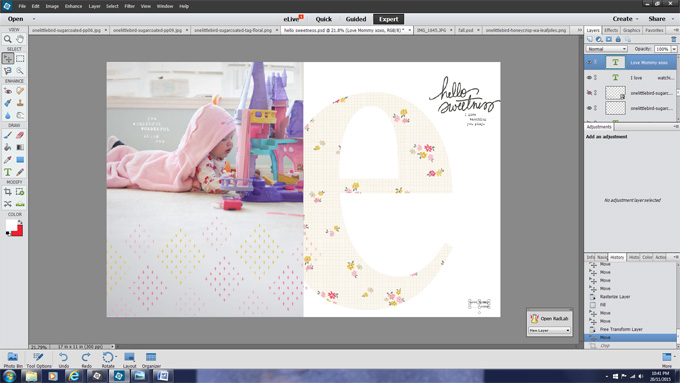Open the layer Opacity dropdown arrow
Screen dimensions: 680x383
point(674,49)
